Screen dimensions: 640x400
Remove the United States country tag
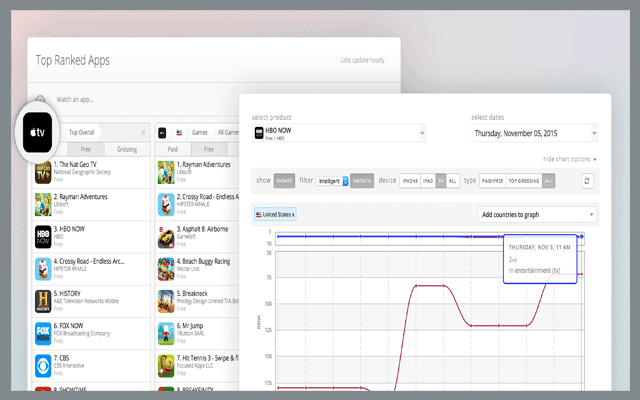coord(293,215)
